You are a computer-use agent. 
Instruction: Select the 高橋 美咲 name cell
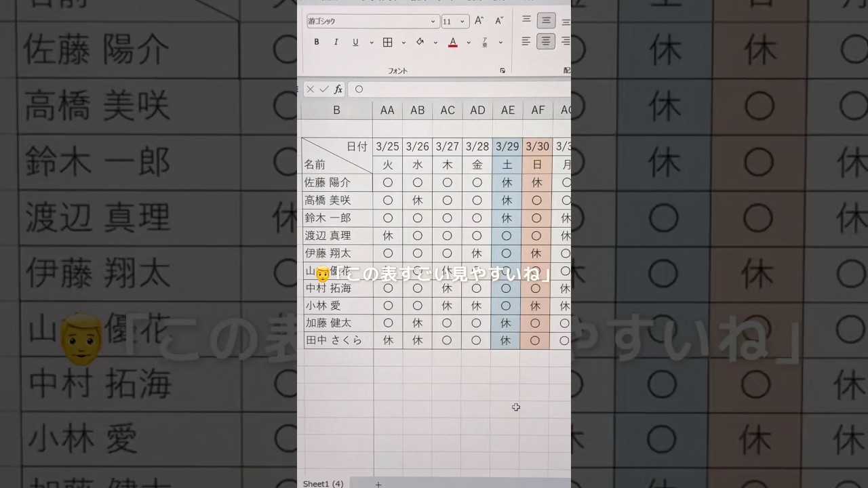click(337, 200)
